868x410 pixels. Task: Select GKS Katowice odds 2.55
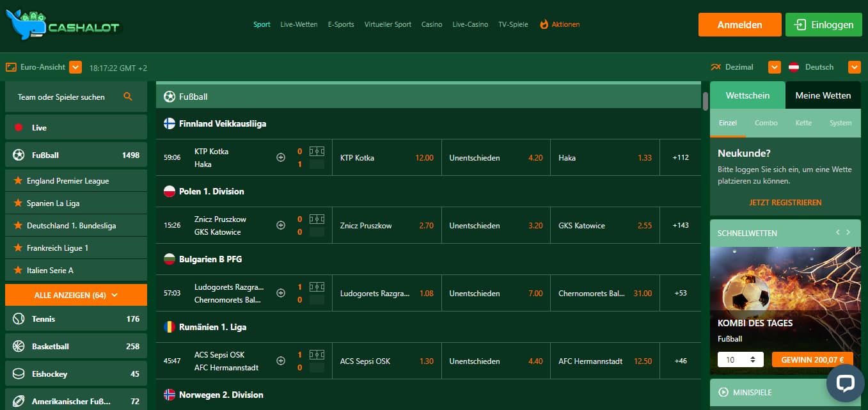coord(605,225)
